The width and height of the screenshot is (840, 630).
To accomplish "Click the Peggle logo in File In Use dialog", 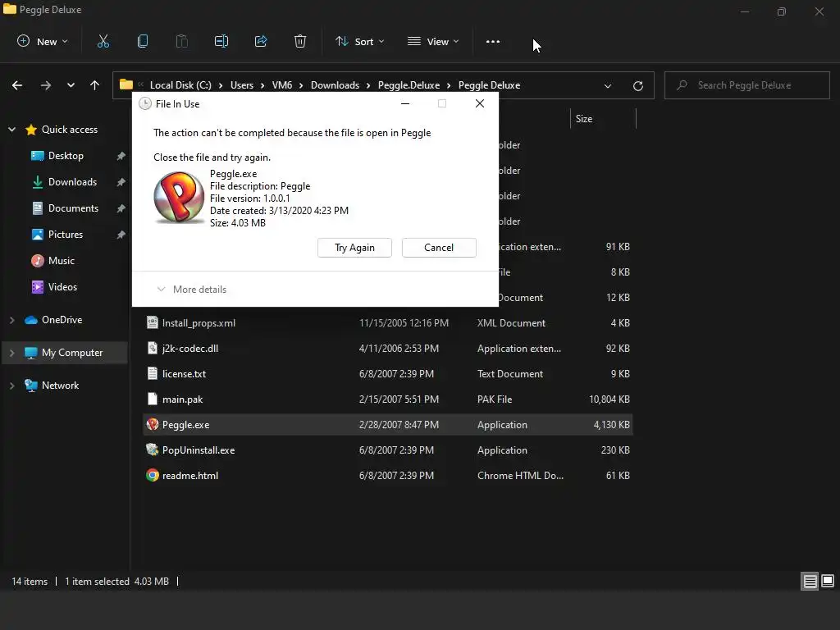I will pyautogui.click(x=179, y=197).
